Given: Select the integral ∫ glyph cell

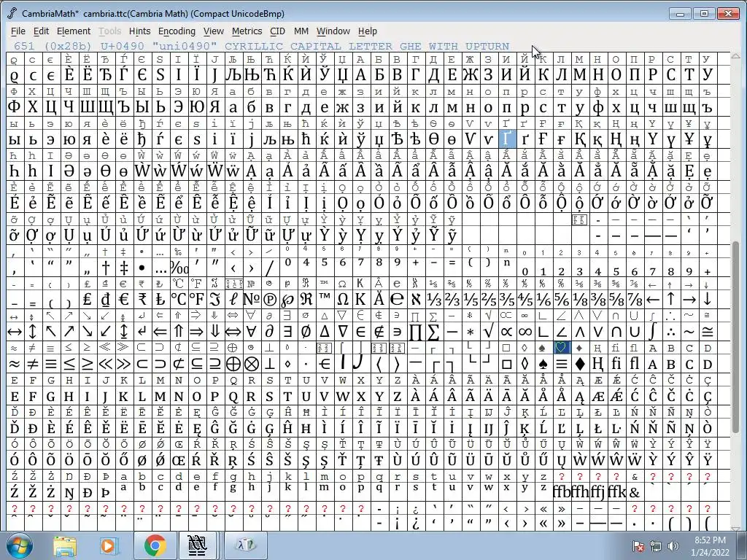Looking at the screenshot, I should (653, 332).
